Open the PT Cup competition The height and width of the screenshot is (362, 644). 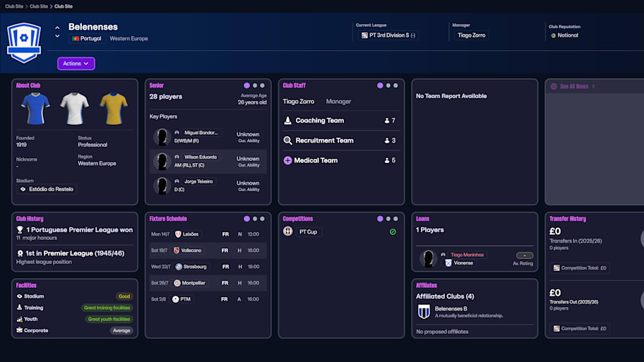[x=308, y=232]
